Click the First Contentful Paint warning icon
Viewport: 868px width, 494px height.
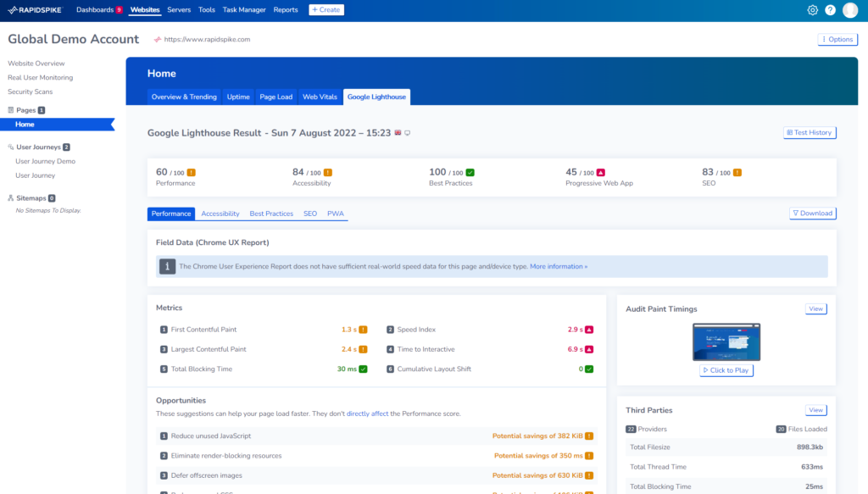pos(363,330)
